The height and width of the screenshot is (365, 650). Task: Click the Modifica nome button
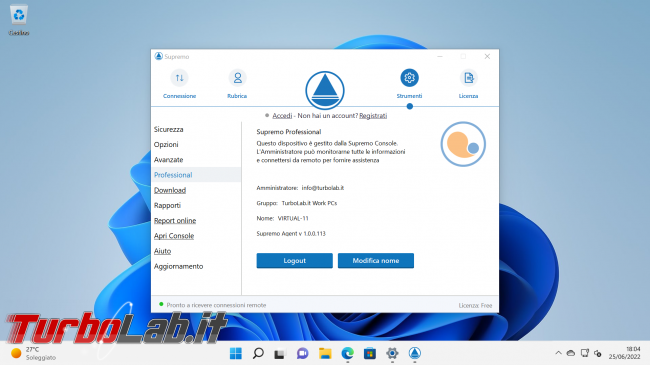(376, 260)
